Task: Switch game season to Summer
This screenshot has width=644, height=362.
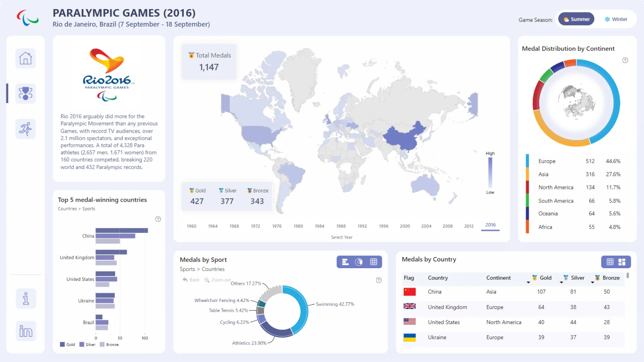Action: pos(576,19)
